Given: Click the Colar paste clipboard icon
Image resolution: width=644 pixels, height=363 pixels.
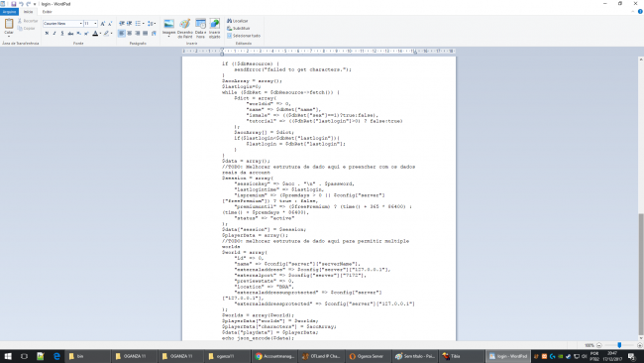Looking at the screenshot, I should pyautogui.click(x=9, y=24).
